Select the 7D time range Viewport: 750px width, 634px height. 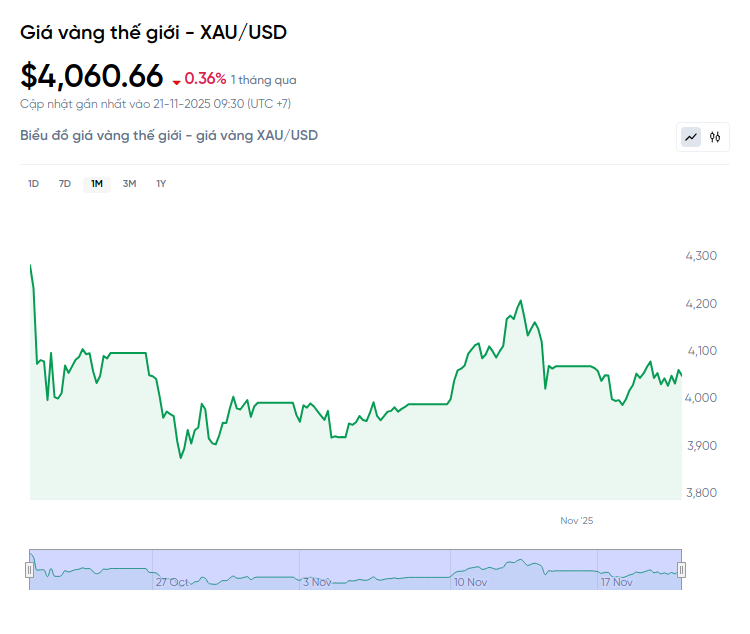pos(65,183)
